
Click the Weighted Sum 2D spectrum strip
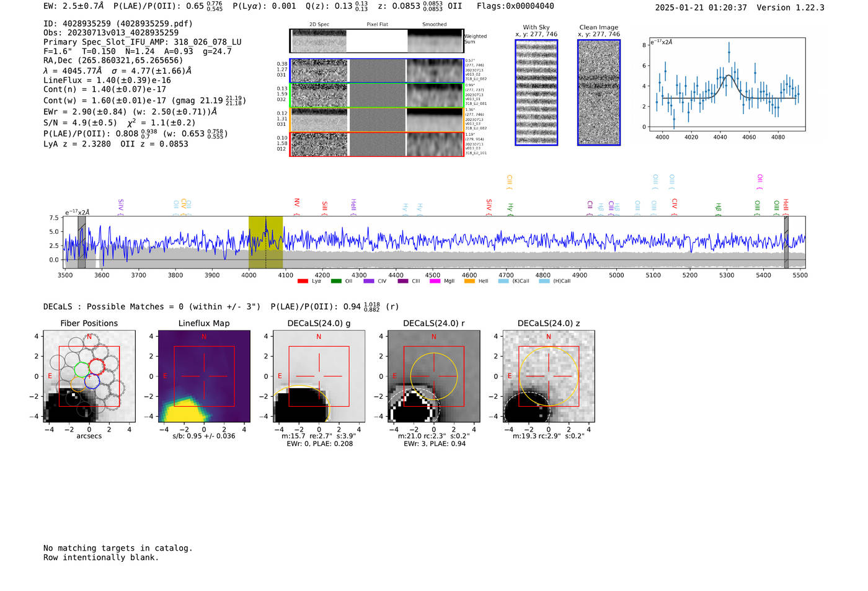[376, 41]
